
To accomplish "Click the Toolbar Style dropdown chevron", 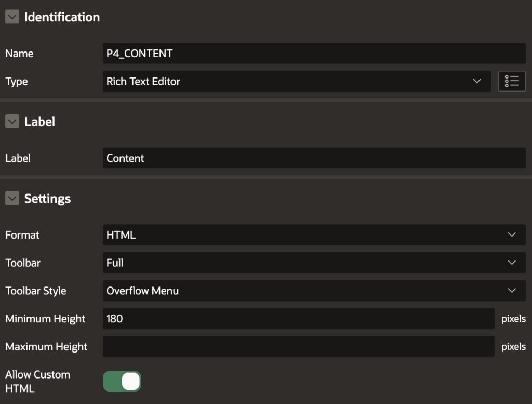I will point(511,291).
